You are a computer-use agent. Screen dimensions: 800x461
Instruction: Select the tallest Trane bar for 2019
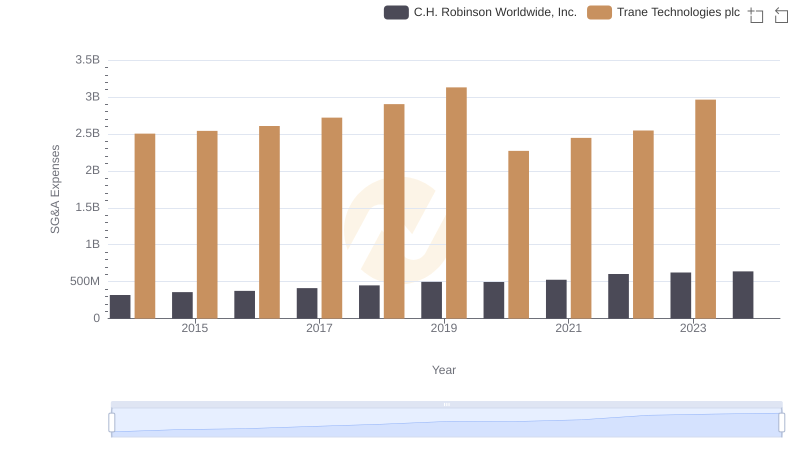(x=456, y=203)
